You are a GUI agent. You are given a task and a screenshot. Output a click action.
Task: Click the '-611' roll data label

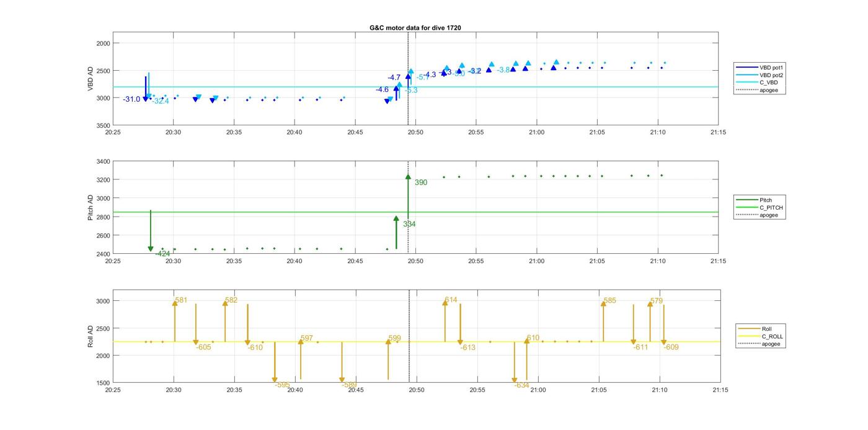point(640,347)
